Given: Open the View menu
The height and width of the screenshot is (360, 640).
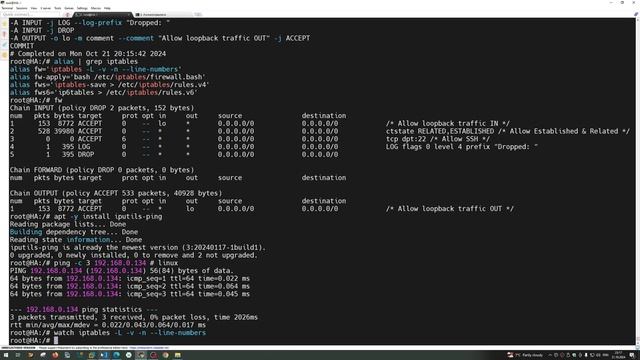Looking at the screenshot, I should pyautogui.click(x=34, y=8).
